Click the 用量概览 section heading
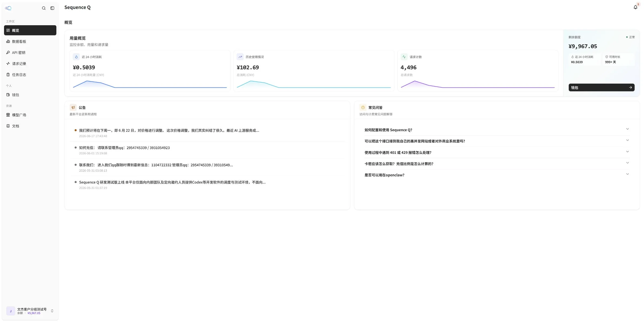The height and width of the screenshot is (322, 644). [78, 38]
